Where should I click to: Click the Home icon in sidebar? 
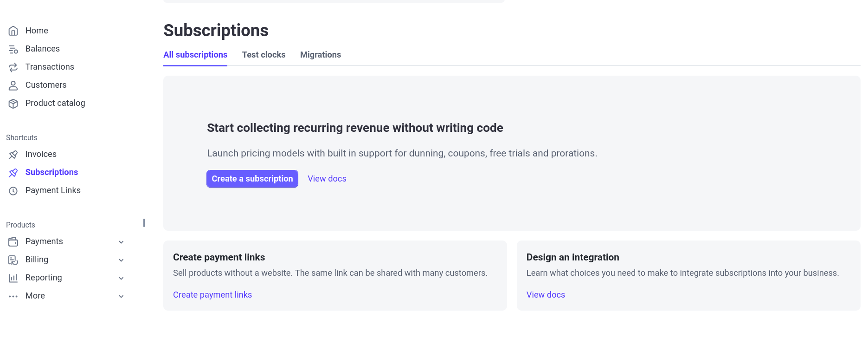coord(13,31)
